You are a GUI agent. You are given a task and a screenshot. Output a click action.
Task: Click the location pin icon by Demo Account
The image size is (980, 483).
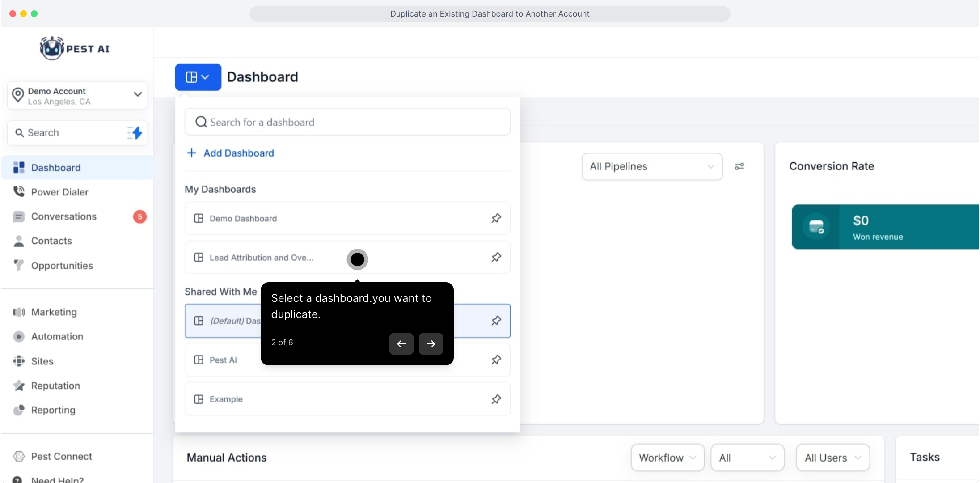pos(18,95)
